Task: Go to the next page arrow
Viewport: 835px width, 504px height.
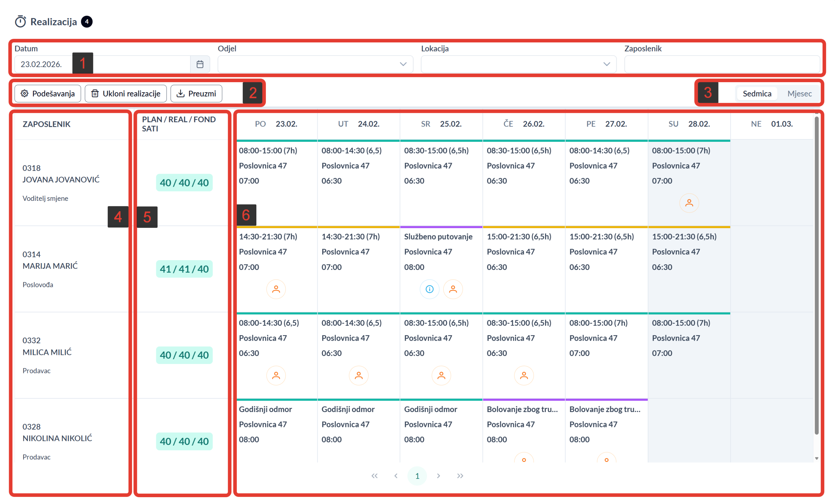Action: (x=438, y=476)
